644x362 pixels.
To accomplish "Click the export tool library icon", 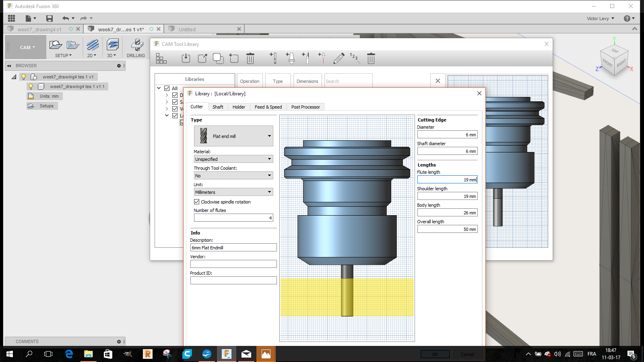I will [202, 59].
